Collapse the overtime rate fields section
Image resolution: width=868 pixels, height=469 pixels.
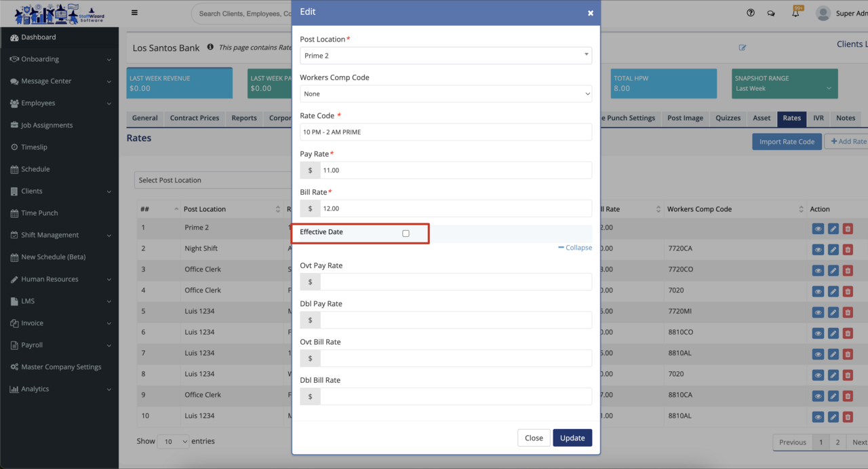575,248
